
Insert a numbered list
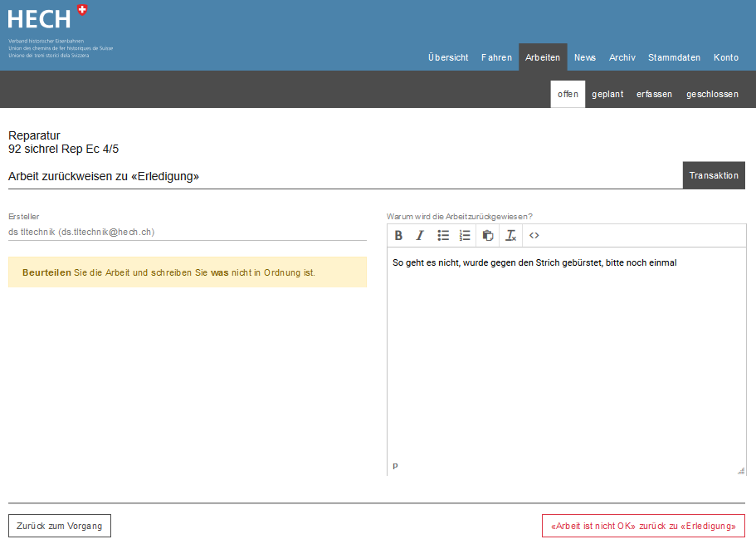click(465, 236)
